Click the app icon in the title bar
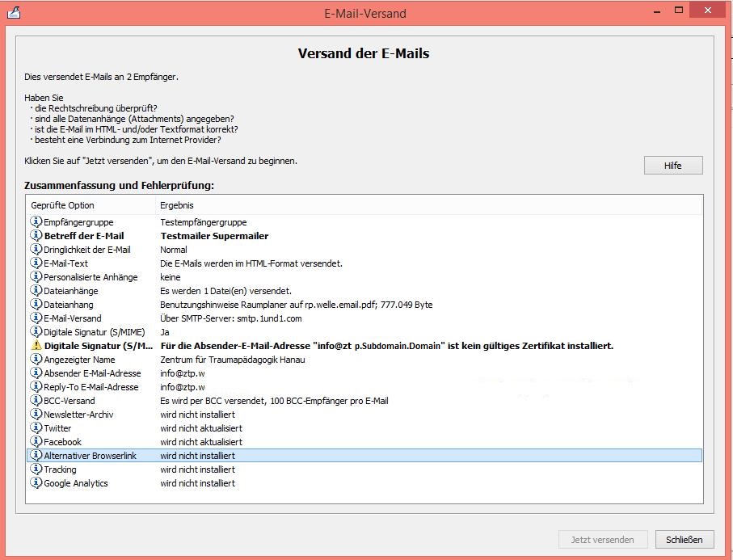Viewport: 733px width, 560px height. 14,13
